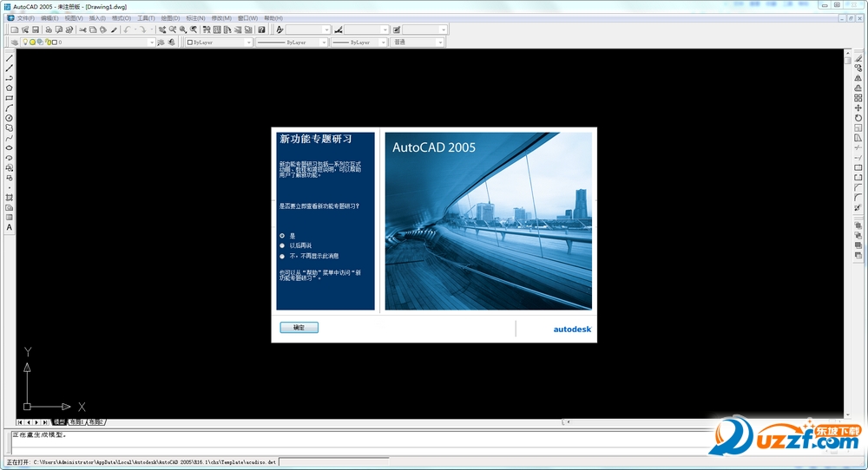This screenshot has width=868, height=470.
Task: Open the 编辑(E) menu
Action: pos(49,18)
